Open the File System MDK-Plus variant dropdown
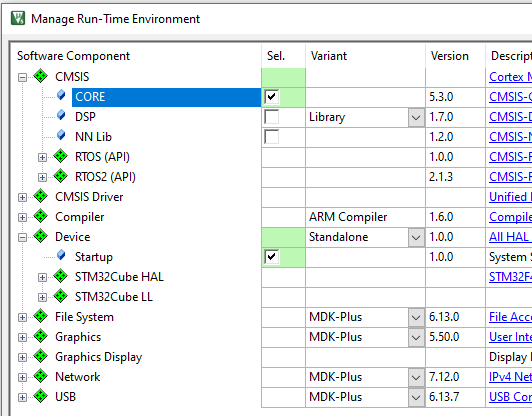 pos(416,318)
